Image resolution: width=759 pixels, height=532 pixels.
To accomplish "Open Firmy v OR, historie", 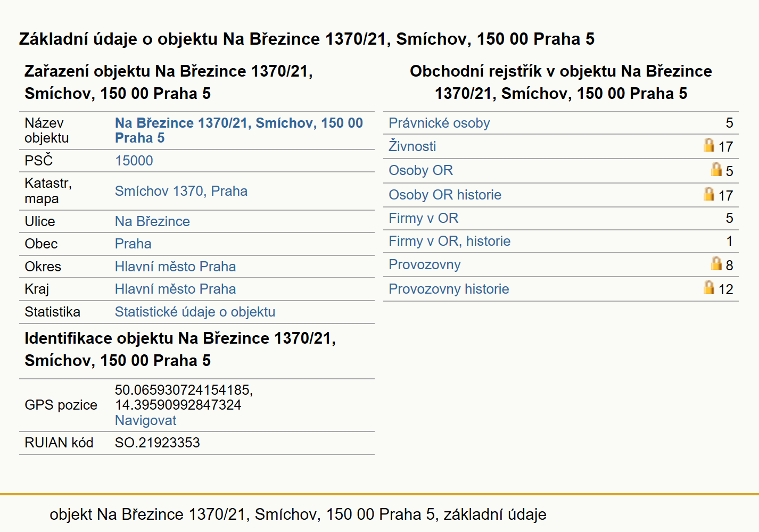I will [x=449, y=241].
